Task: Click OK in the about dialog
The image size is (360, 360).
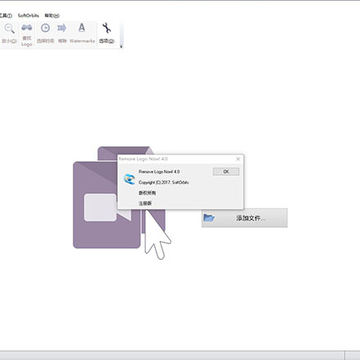Action: click(x=226, y=172)
